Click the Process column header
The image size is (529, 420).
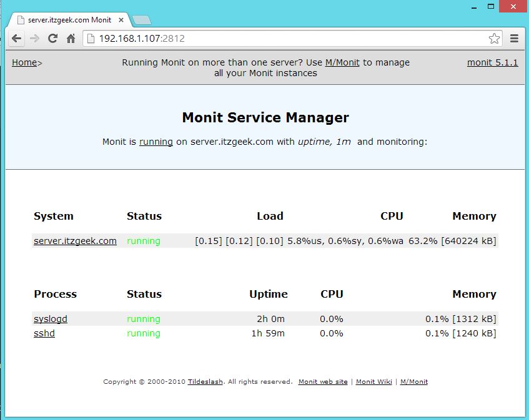(56, 294)
